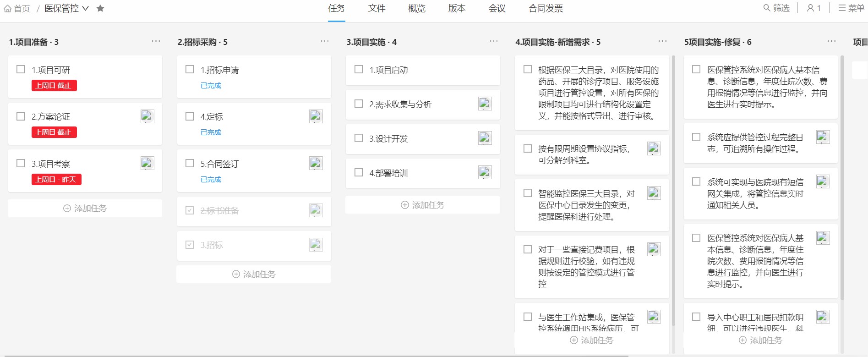Click the 3.项目实施 column header title

point(371,42)
